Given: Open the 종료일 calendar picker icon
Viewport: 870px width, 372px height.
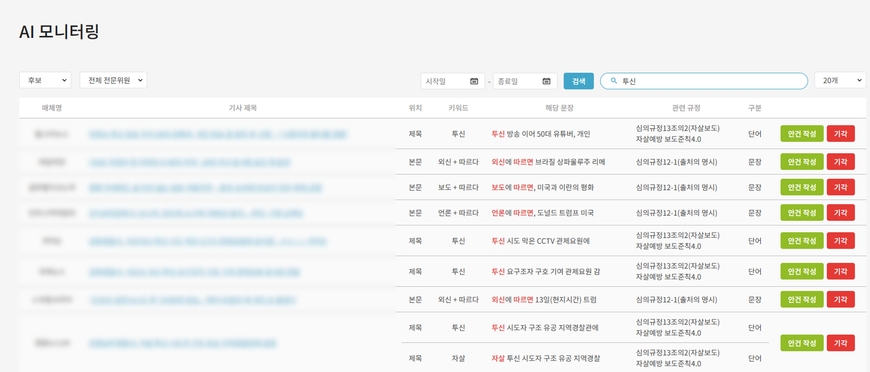Looking at the screenshot, I should 546,81.
